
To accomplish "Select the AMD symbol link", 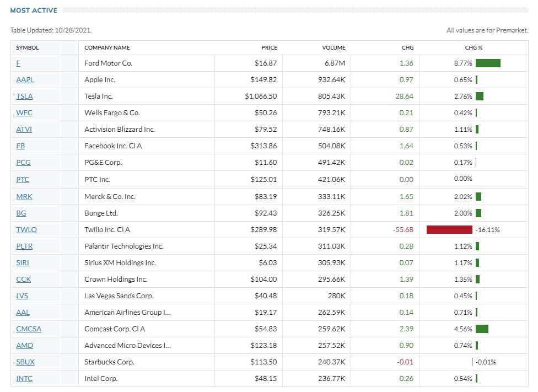I will pyautogui.click(x=25, y=345).
